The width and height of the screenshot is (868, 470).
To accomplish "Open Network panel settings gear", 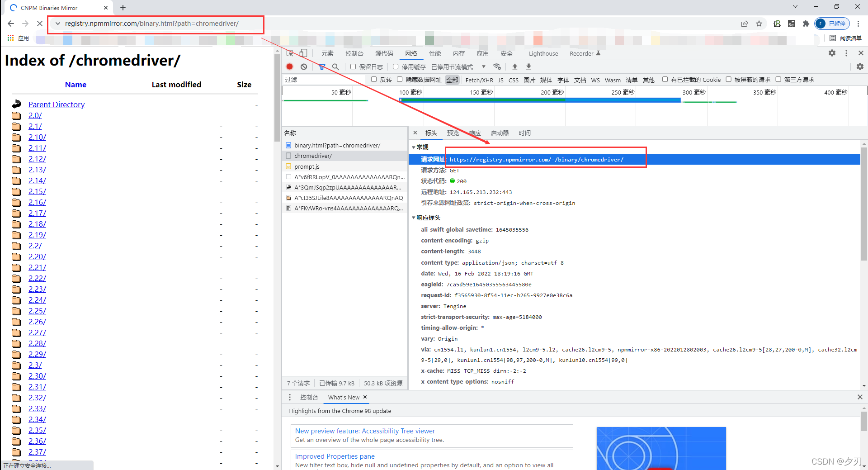I will [x=860, y=66].
